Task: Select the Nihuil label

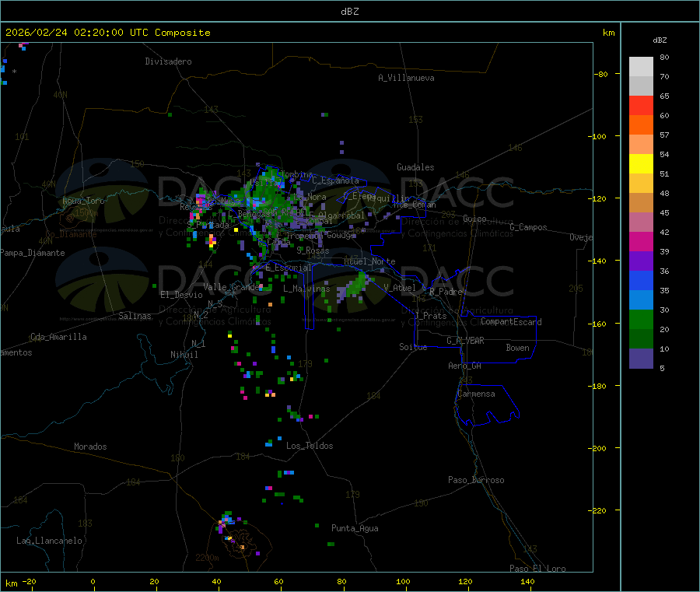Action: point(184,355)
